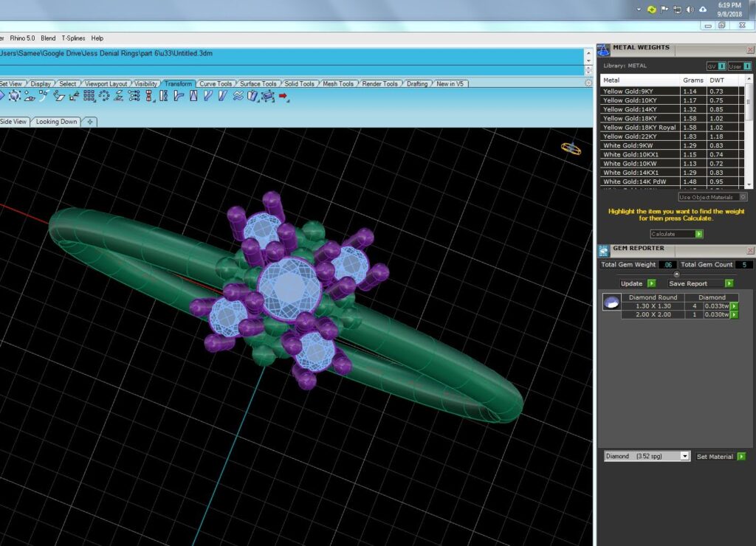Click the volume icon in system tray
756x546 pixels.
(x=690, y=10)
